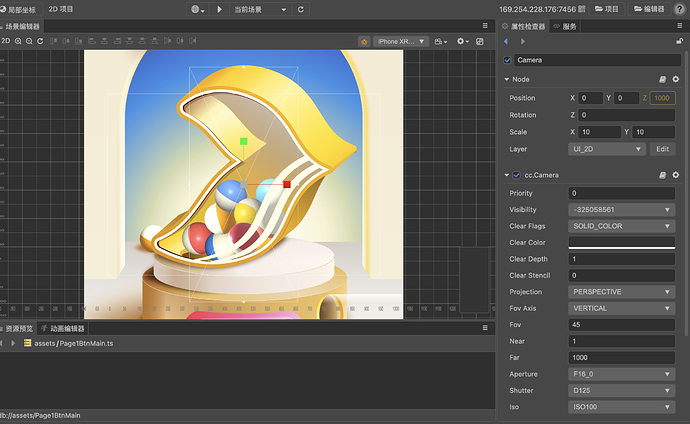
Task: Click the refresh preview icon
Action: (301, 9)
